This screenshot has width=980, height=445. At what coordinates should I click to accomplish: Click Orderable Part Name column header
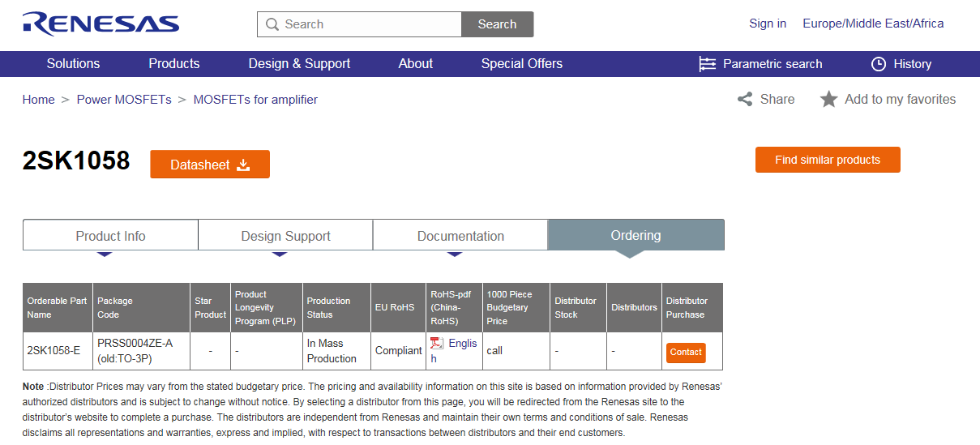(58, 308)
